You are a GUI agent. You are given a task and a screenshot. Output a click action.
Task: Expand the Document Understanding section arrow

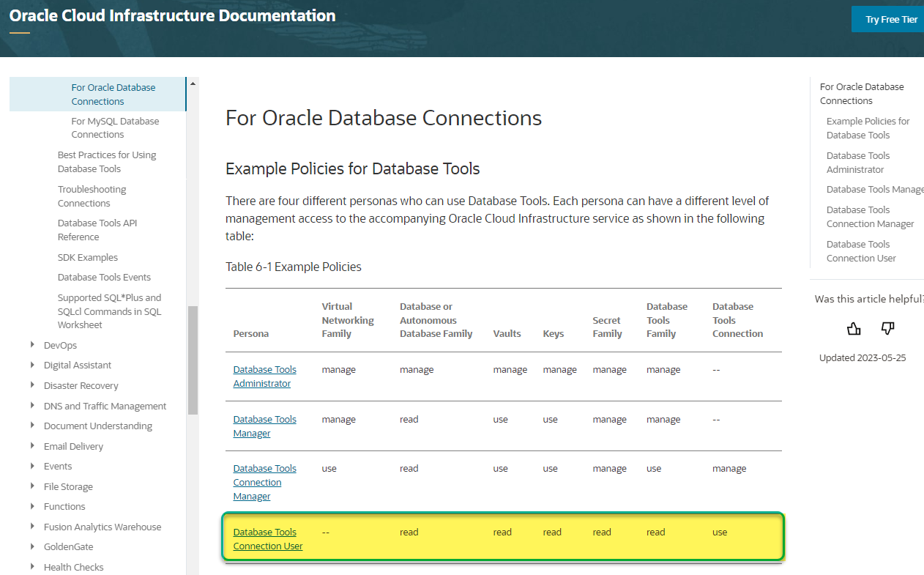coord(32,426)
